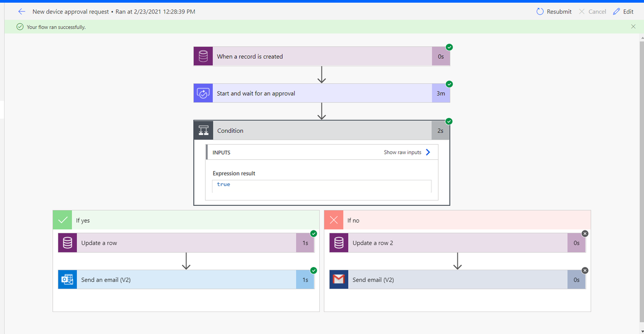Click the Cancel X icon in toolbar
The image size is (644, 334).
[x=582, y=11]
